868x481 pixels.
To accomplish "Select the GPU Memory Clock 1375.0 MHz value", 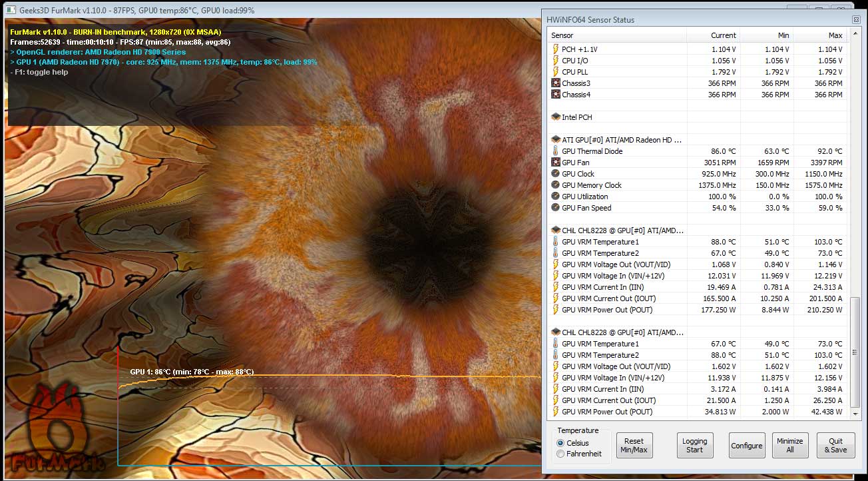I will point(717,185).
